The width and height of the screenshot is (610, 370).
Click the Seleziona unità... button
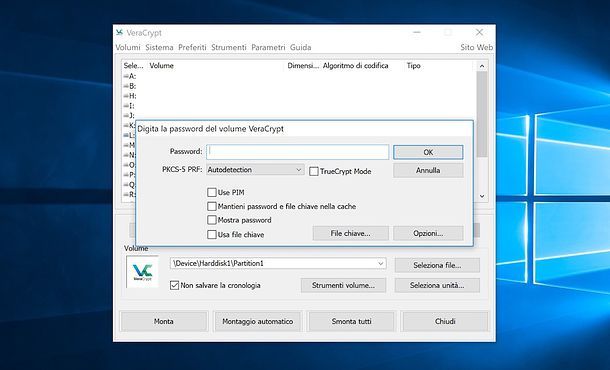(x=437, y=285)
